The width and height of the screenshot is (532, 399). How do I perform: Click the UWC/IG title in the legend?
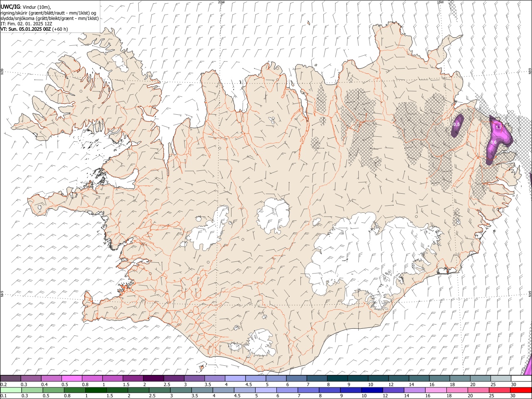[x=10, y=7]
